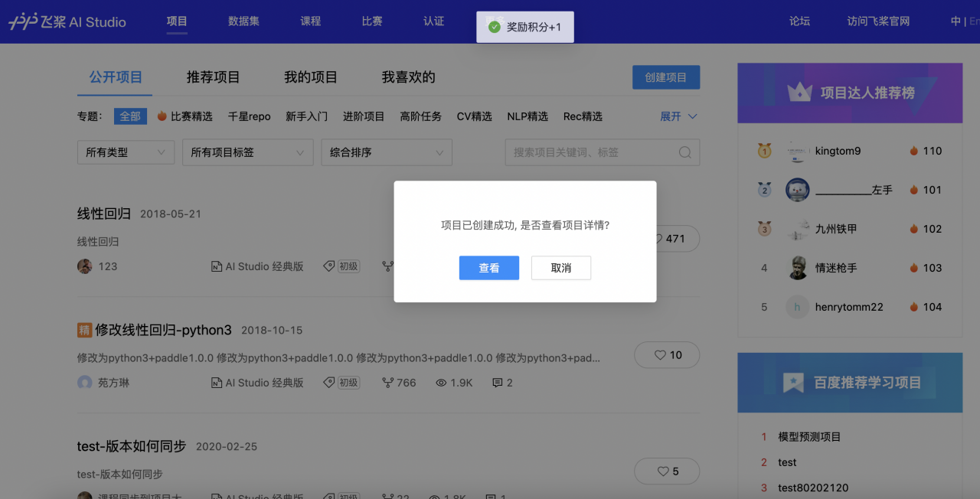
Task: Filter by 高阶任务 topic
Action: pyautogui.click(x=421, y=116)
